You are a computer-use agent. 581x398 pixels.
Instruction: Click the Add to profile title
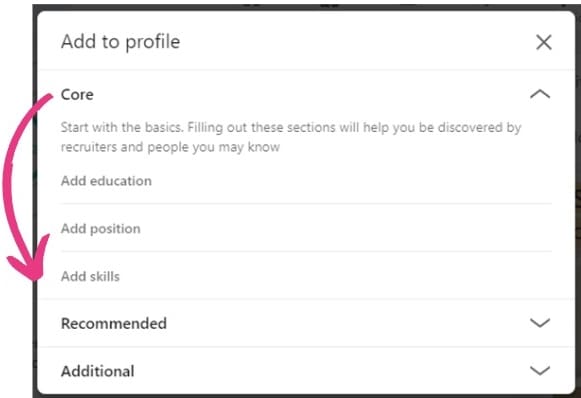(x=120, y=42)
